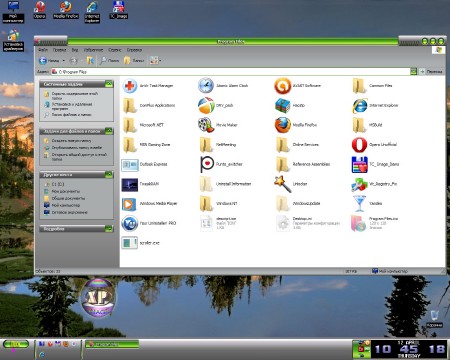Open the Help menu

[x=134, y=50]
